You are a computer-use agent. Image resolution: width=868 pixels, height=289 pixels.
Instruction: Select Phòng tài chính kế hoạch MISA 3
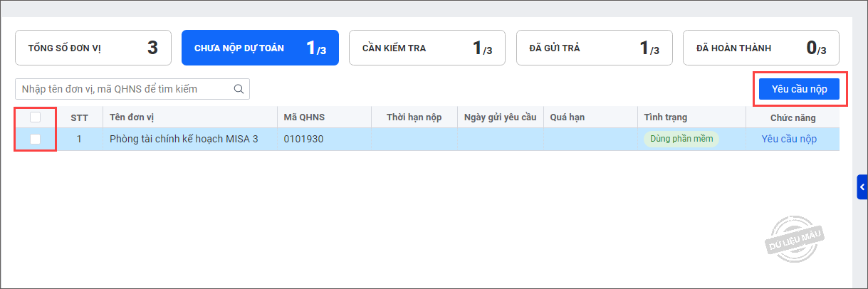click(184, 139)
